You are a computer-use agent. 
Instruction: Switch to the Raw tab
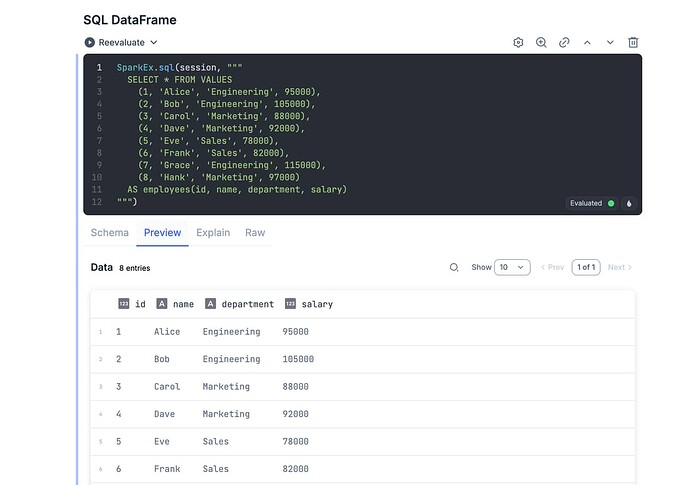(255, 233)
